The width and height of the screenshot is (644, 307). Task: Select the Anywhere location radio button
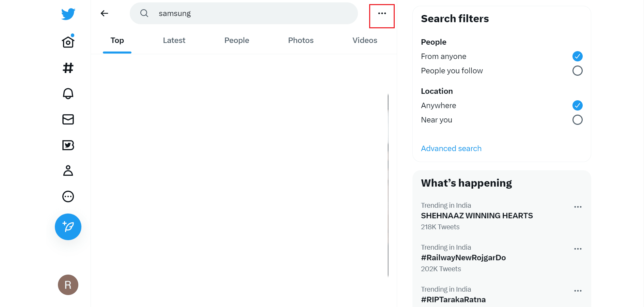point(578,105)
